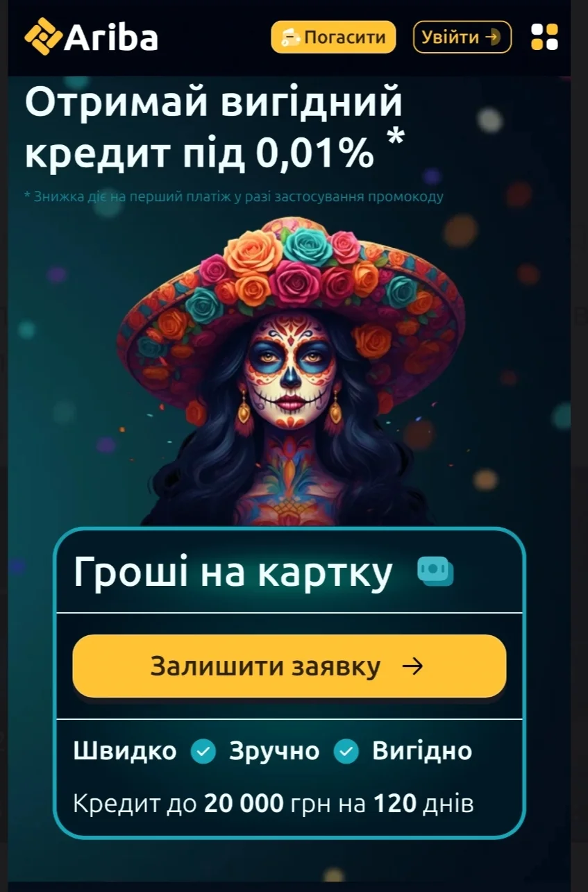Screen dimensions: 588x892
Task: Click the checkmark icon after Швидко
Action: point(203,751)
